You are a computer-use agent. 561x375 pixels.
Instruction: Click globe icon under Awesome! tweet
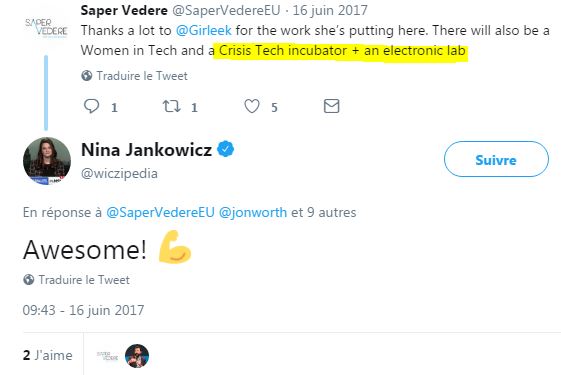pos(29,279)
